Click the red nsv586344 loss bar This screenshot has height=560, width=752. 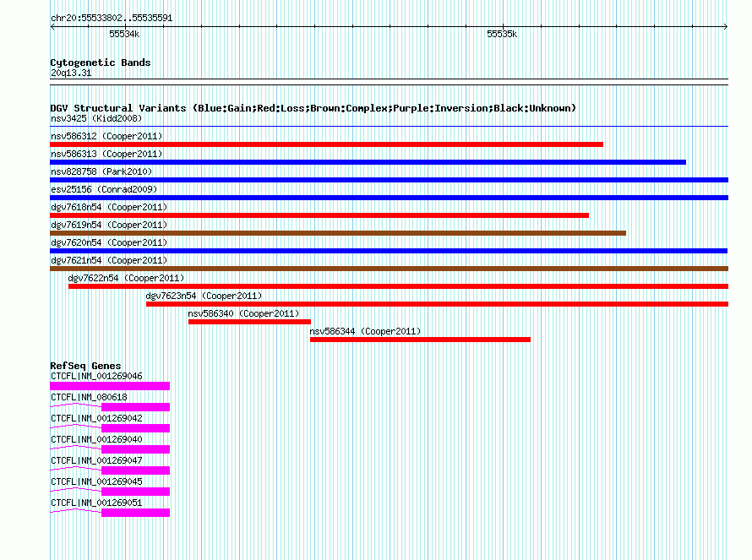420,340
